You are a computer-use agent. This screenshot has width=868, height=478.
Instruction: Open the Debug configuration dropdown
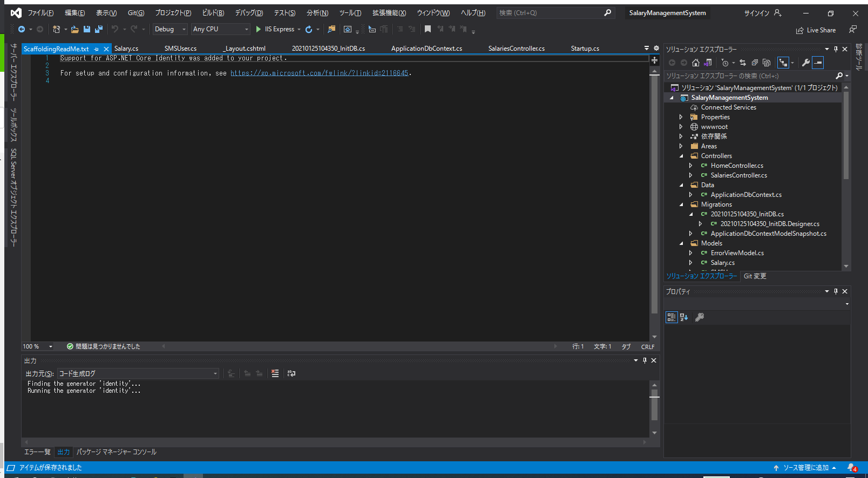coord(169,29)
